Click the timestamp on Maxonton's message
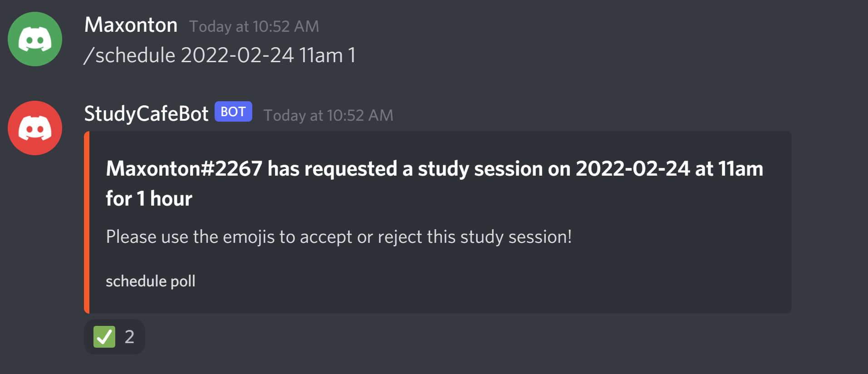 [x=254, y=26]
